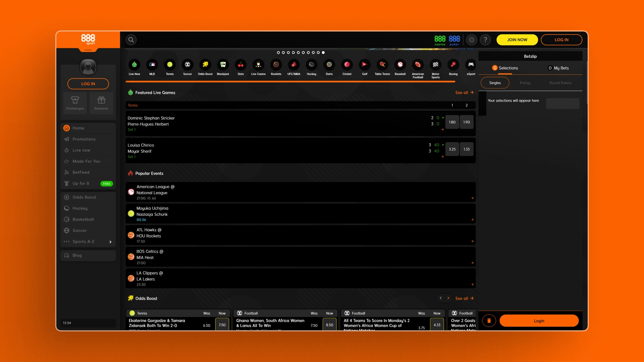Go to 888 poker logo link
This screenshot has width=644, height=362.
point(454,40)
